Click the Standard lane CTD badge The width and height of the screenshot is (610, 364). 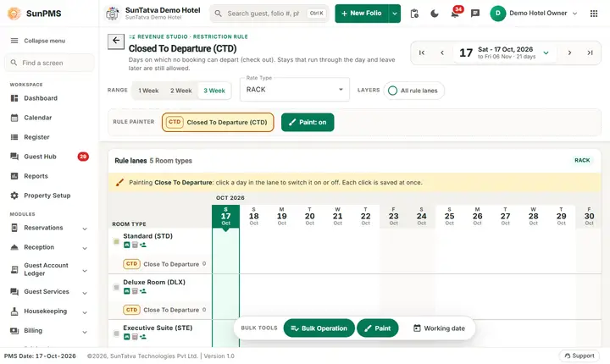click(x=131, y=264)
